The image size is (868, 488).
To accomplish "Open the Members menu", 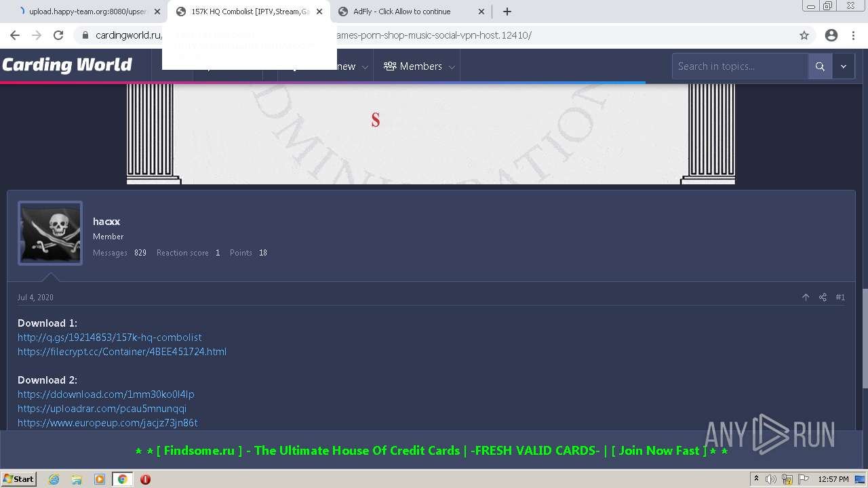I will (413, 66).
